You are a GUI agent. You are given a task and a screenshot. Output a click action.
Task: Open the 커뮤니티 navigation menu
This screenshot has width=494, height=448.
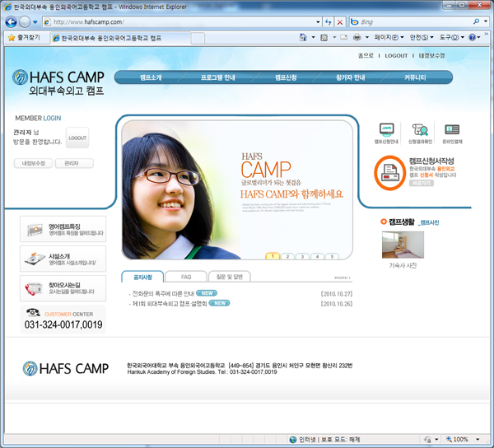pyautogui.click(x=415, y=77)
